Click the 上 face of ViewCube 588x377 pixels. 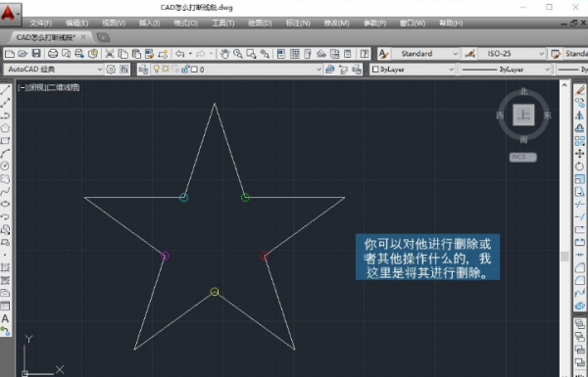click(x=523, y=115)
